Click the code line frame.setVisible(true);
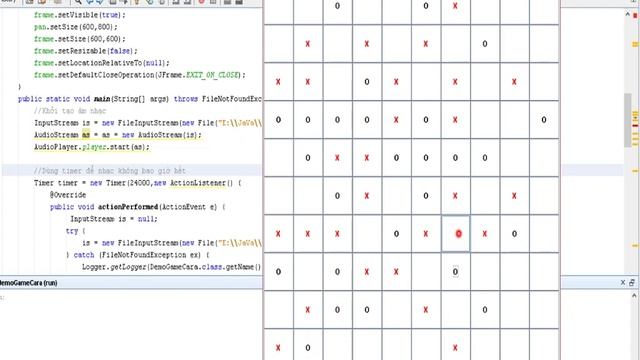640x360 pixels. [x=80, y=15]
